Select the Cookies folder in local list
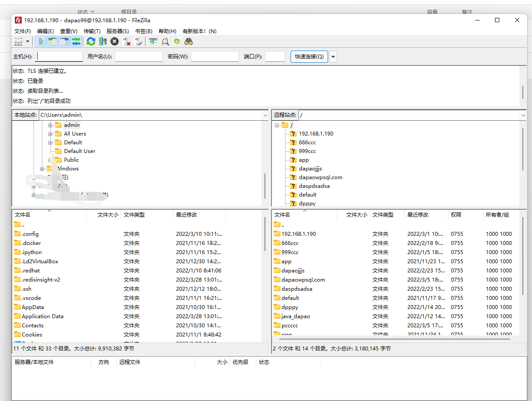 pos(32,335)
